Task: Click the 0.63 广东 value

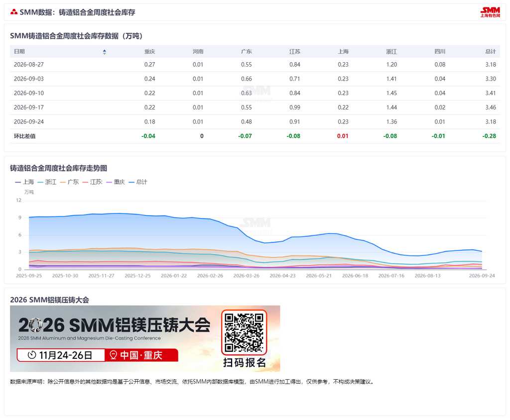Action: [x=246, y=93]
